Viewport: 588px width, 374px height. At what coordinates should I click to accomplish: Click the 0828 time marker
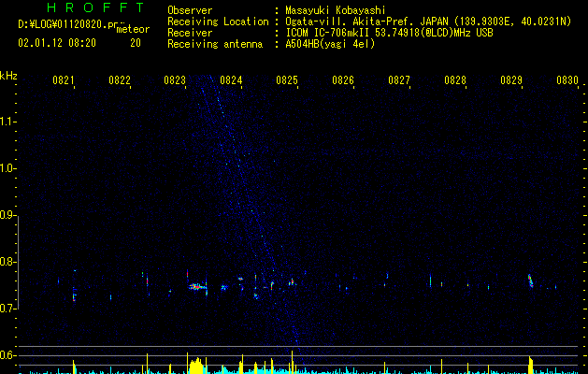pos(455,80)
